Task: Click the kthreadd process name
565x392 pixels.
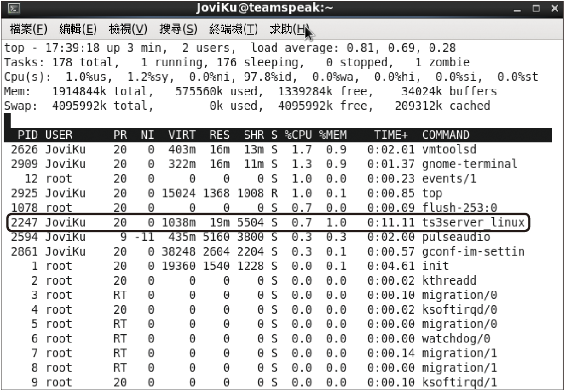Action: [449, 281]
